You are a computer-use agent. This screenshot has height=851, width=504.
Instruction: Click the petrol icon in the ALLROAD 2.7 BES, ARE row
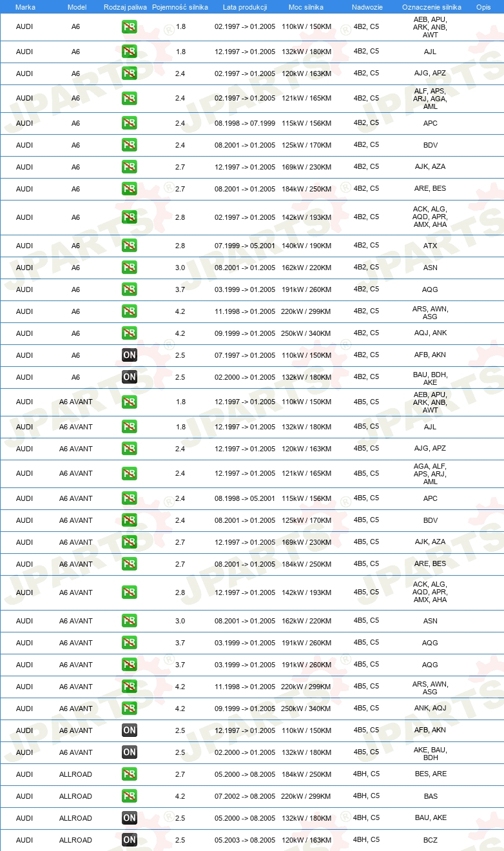click(x=130, y=774)
